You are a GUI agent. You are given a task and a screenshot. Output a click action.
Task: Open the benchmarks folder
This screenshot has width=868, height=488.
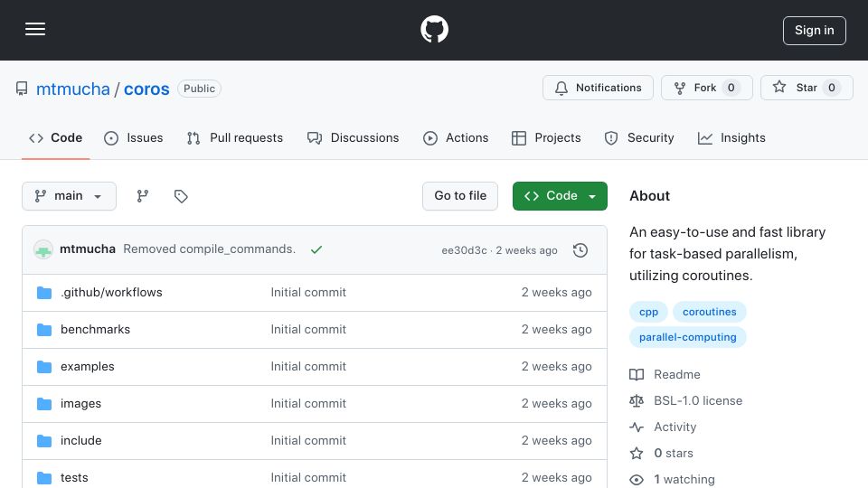95,329
